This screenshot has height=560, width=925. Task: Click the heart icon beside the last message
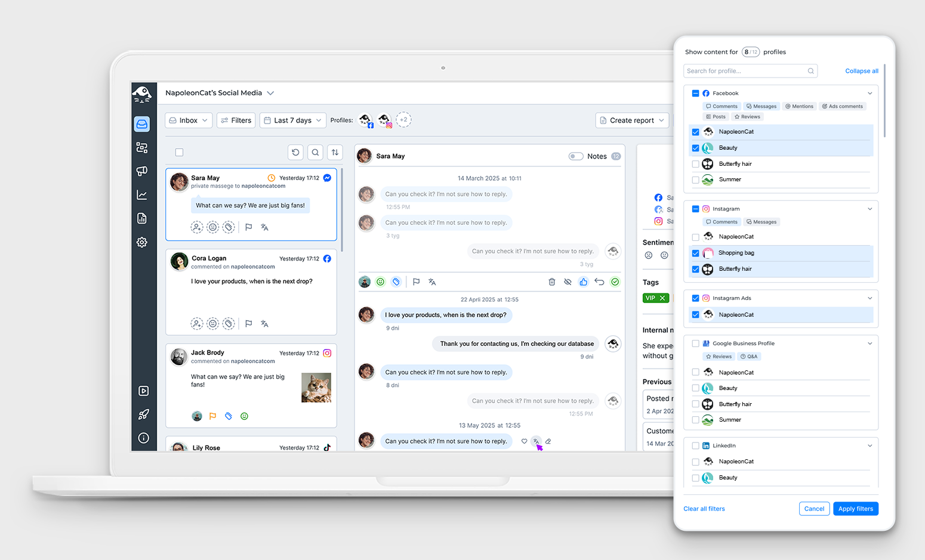pos(524,441)
